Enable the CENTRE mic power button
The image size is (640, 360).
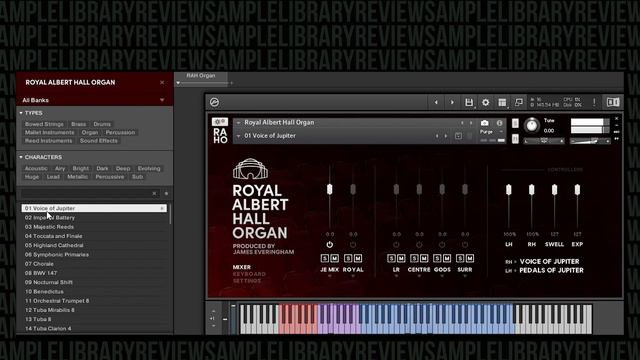click(x=419, y=244)
